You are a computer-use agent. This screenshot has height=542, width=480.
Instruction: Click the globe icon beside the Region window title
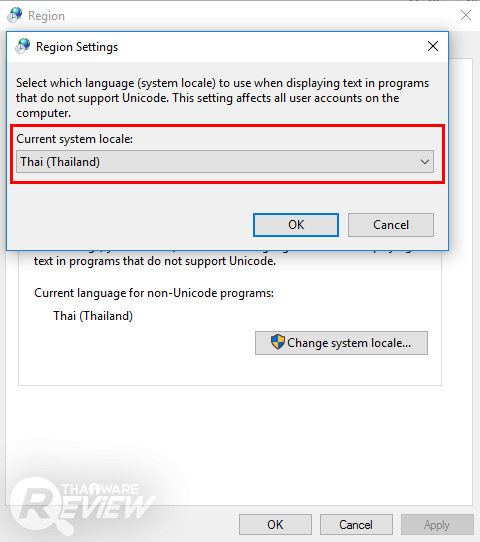pos(15,16)
